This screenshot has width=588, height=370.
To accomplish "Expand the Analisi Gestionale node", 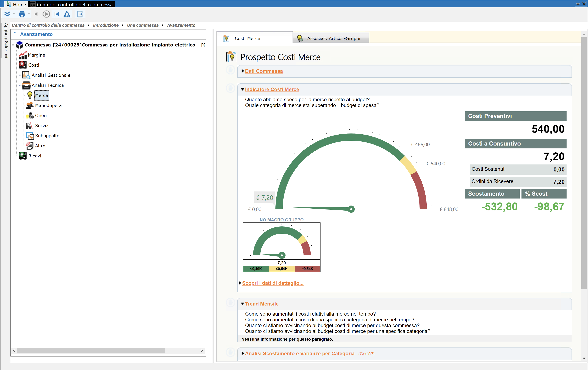I will click(20, 75).
